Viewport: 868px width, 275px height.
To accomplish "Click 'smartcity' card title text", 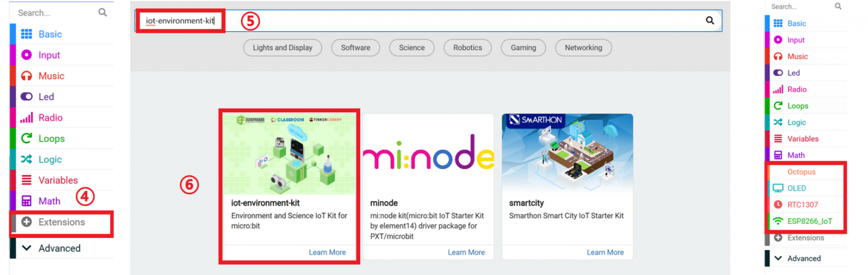I will [526, 203].
